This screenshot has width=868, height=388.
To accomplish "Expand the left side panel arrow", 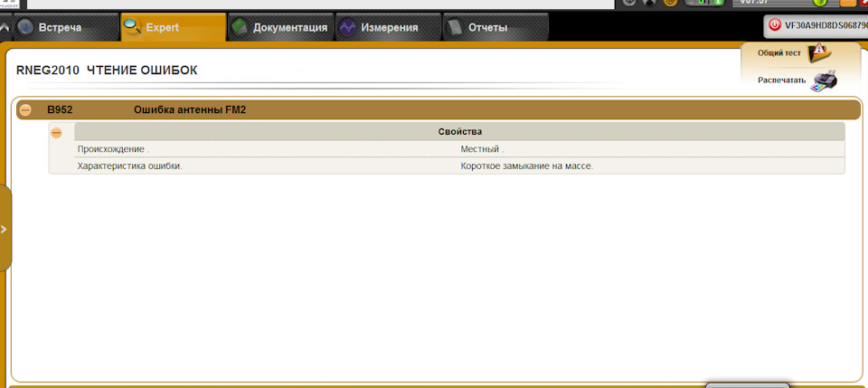I will click(5, 229).
